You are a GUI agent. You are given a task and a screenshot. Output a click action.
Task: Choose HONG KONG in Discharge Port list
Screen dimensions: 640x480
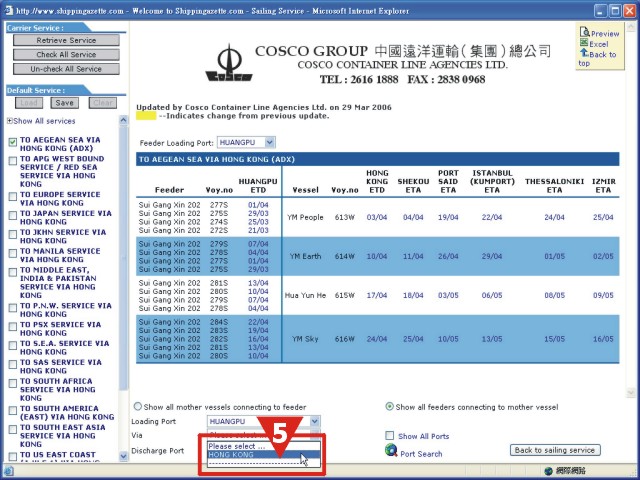(x=264, y=455)
